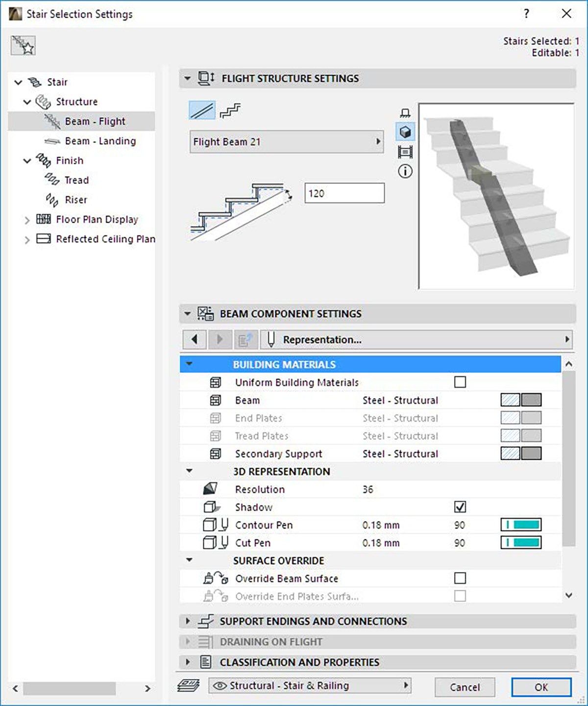Viewport: 588px width, 706px height.
Task: Select the Beam structure type icon
Action: (202, 111)
